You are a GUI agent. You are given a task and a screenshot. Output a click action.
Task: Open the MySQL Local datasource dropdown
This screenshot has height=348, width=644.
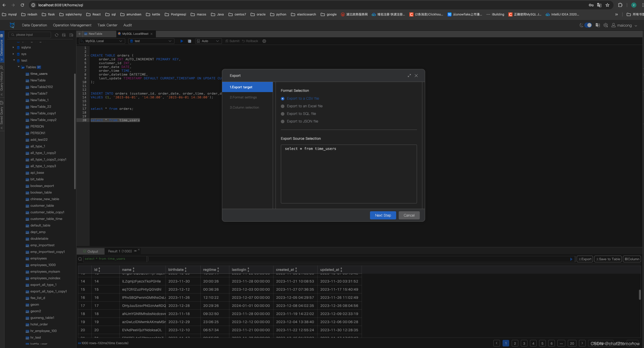102,41
